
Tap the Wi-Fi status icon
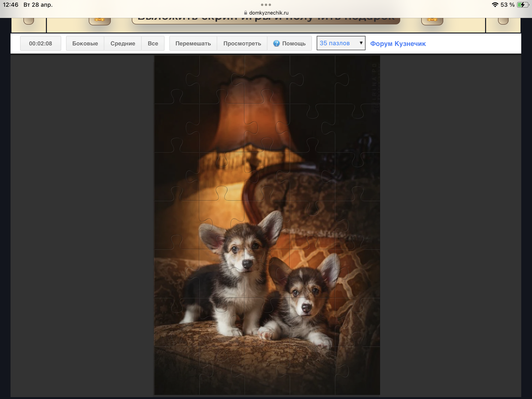click(495, 5)
